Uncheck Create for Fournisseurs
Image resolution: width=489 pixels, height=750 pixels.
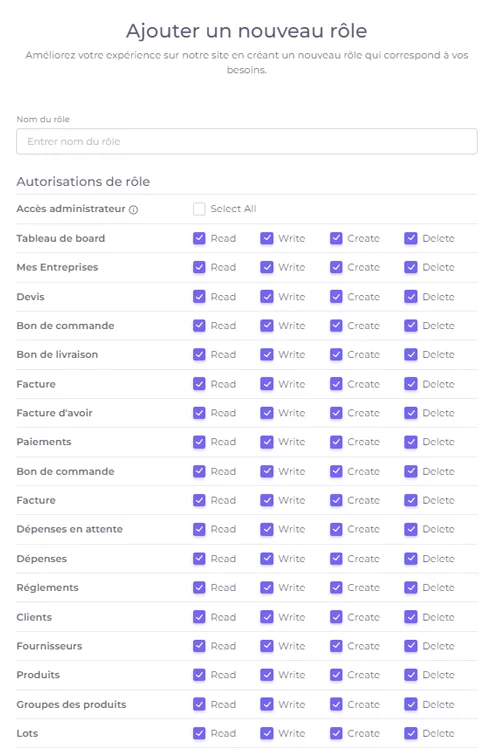(x=336, y=646)
